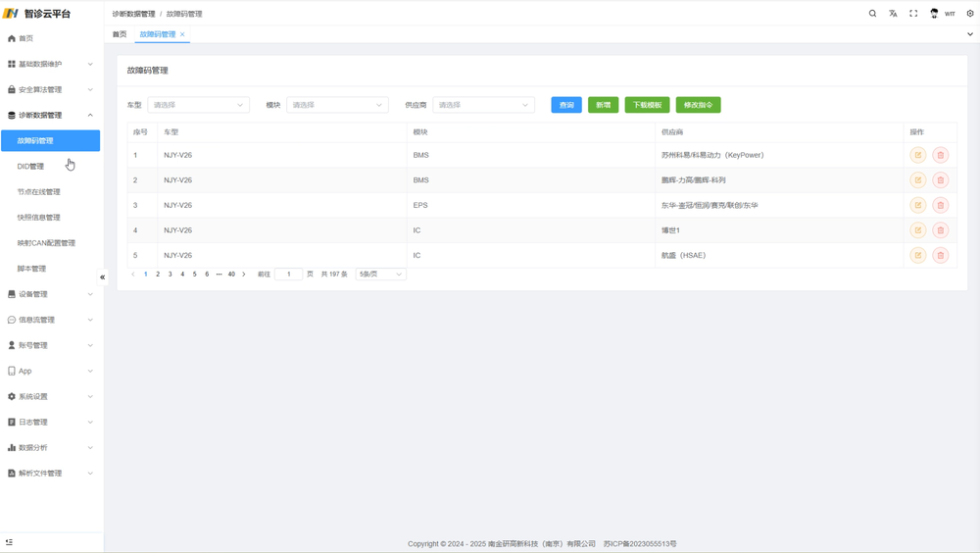The height and width of the screenshot is (553, 980).
Task: Change page size 5条/页 selector
Action: click(380, 275)
